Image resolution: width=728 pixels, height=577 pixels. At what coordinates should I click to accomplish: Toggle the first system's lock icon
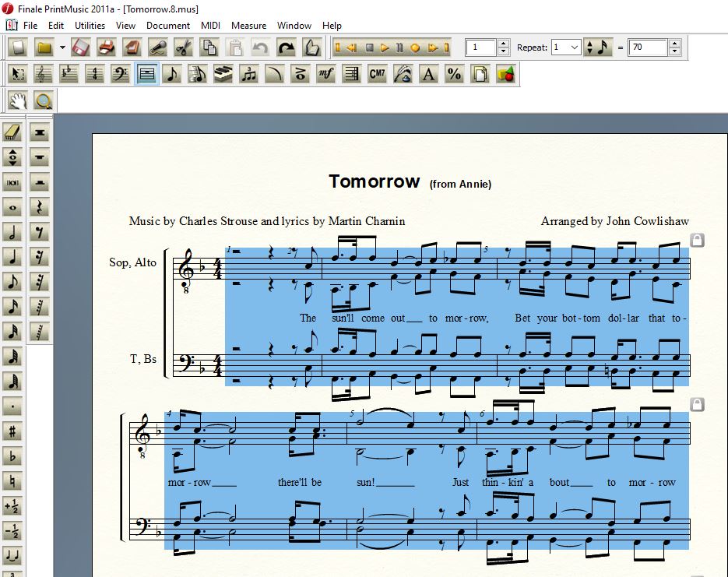point(698,240)
